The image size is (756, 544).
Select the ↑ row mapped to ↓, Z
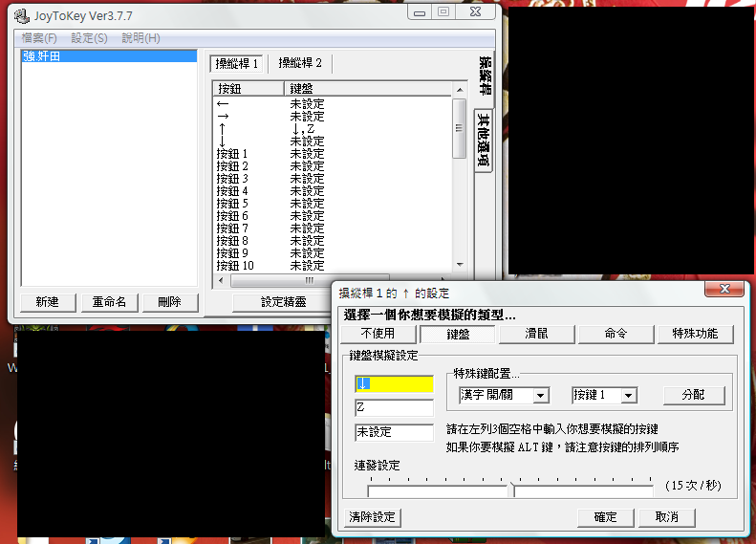point(333,129)
